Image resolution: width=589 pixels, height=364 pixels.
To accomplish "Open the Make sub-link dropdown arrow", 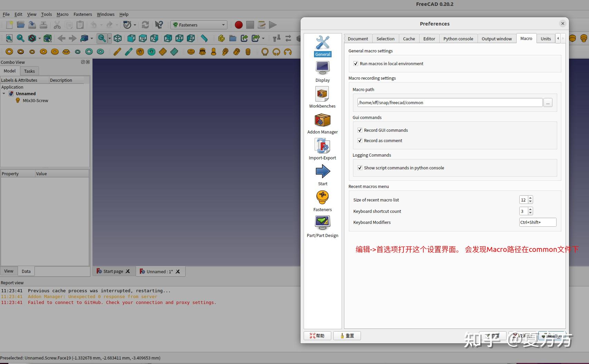I will (263, 38).
